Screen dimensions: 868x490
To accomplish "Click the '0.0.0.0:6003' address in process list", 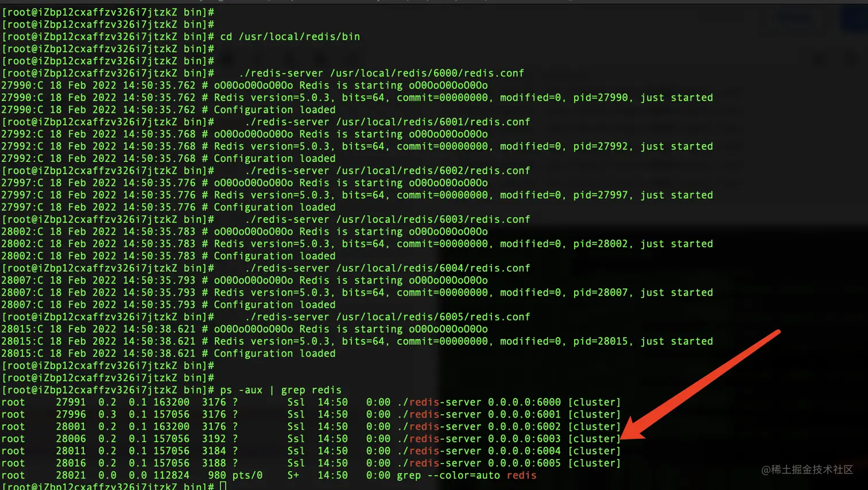I will (525, 439).
